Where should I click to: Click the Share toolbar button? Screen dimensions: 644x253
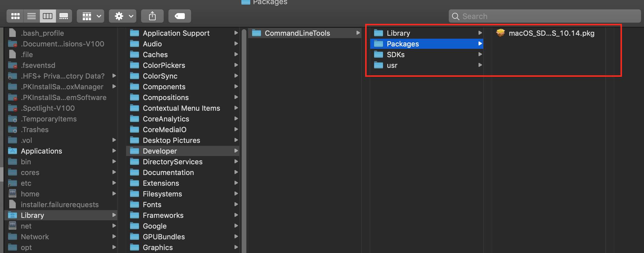click(x=152, y=16)
